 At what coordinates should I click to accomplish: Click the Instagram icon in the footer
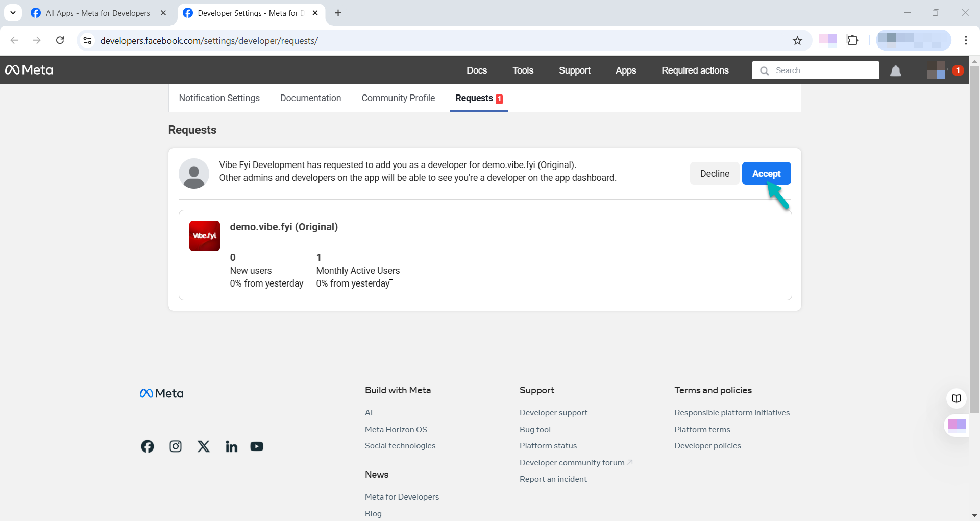click(176, 446)
